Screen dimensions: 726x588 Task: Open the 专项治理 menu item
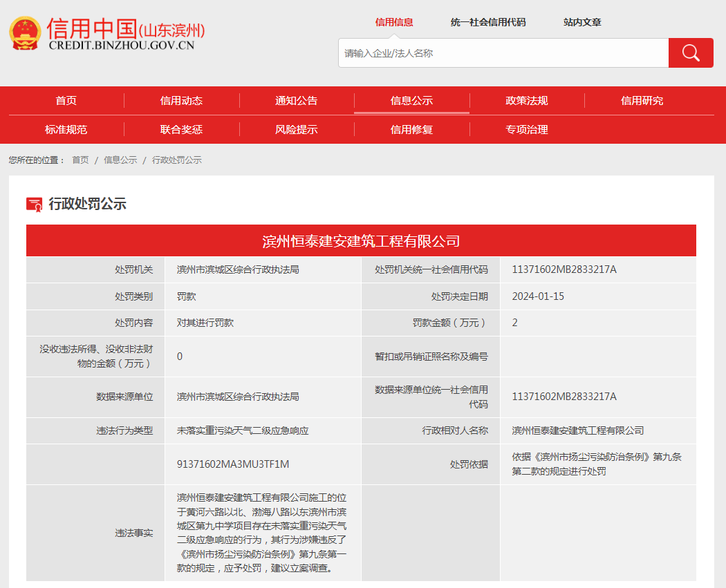[527, 129]
